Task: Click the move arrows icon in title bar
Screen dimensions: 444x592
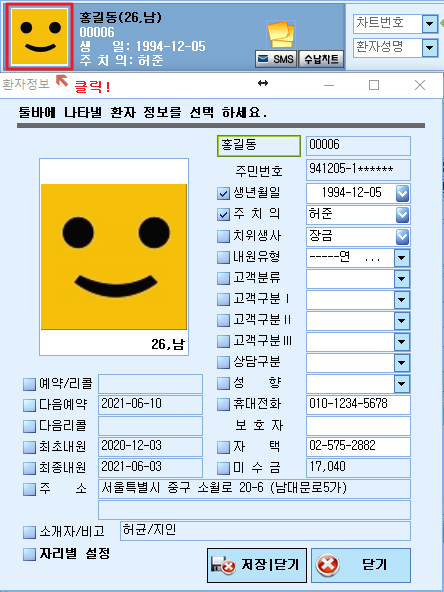Action: (263, 83)
